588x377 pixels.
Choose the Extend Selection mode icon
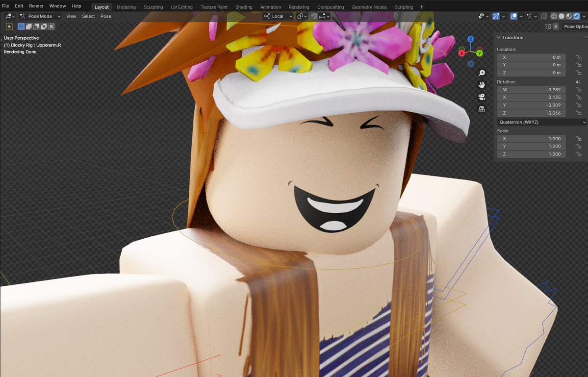pyautogui.click(x=29, y=26)
